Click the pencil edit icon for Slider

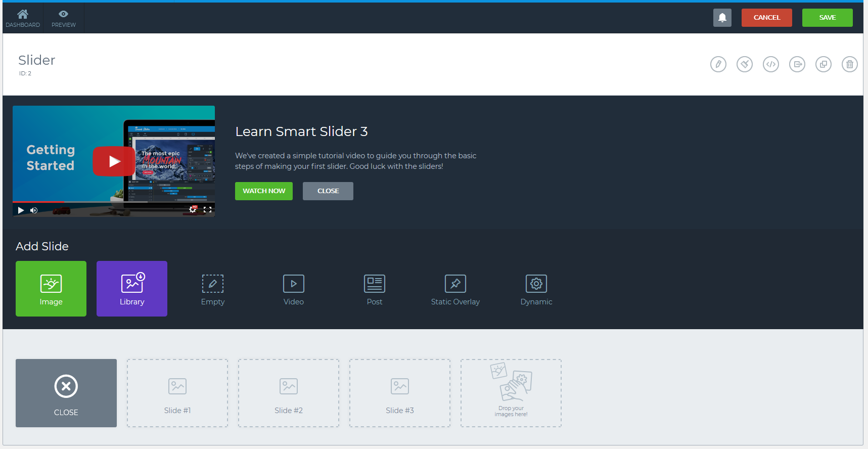[718, 64]
